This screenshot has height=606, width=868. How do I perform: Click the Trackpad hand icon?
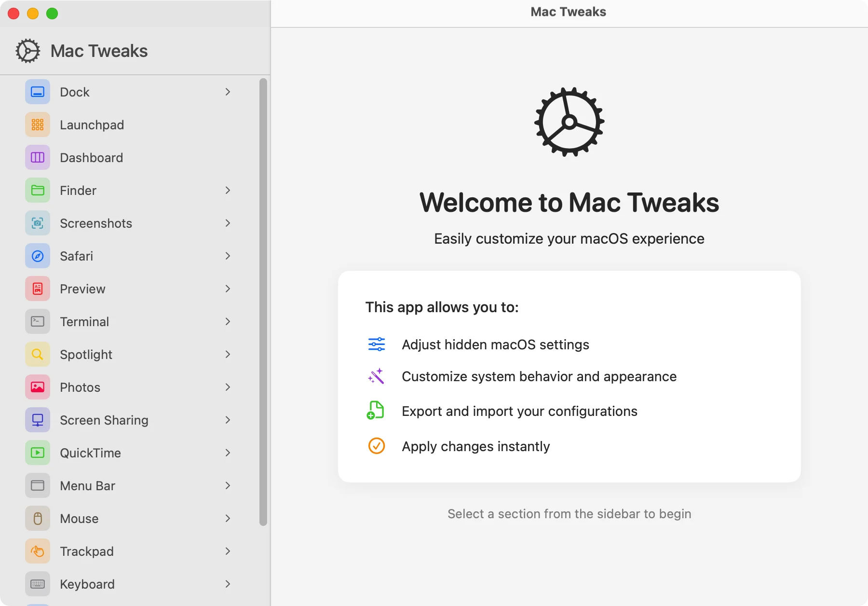[38, 551]
